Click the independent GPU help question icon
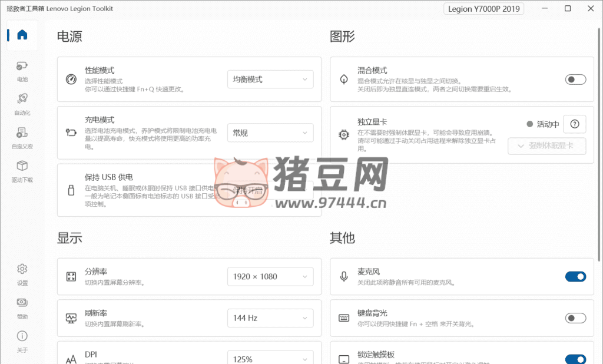 coord(575,124)
